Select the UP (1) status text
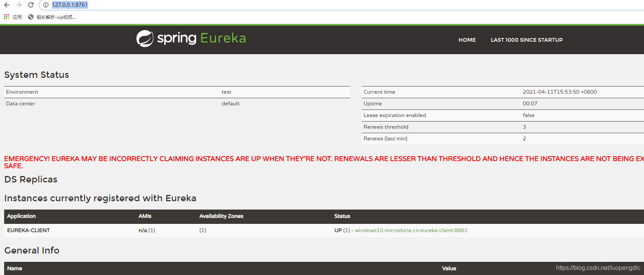Image resolution: width=644 pixels, height=275 pixels. (342, 230)
